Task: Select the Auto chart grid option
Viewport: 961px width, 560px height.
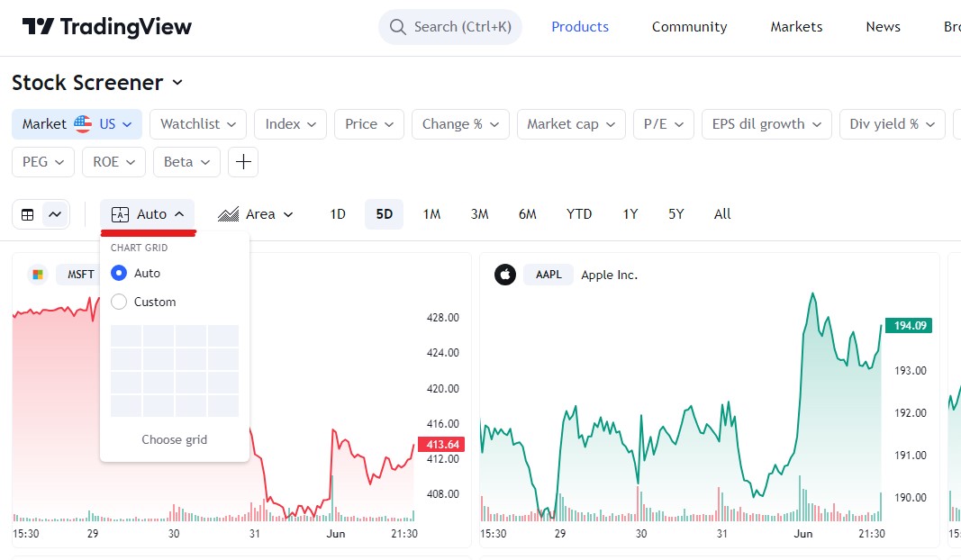Action: pyautogui.click(x=118, y=273)
